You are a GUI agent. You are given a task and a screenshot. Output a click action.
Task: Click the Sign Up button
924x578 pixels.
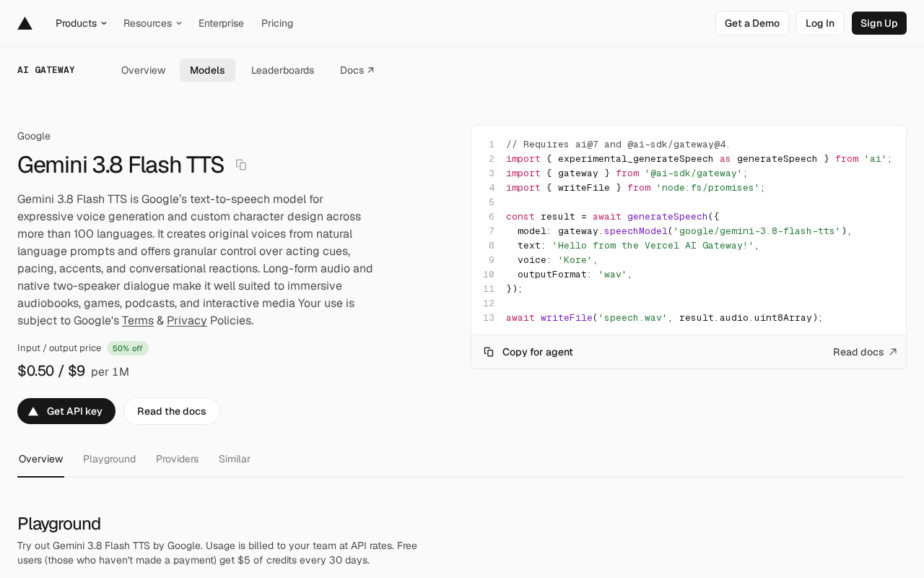[x=879, y=23]
